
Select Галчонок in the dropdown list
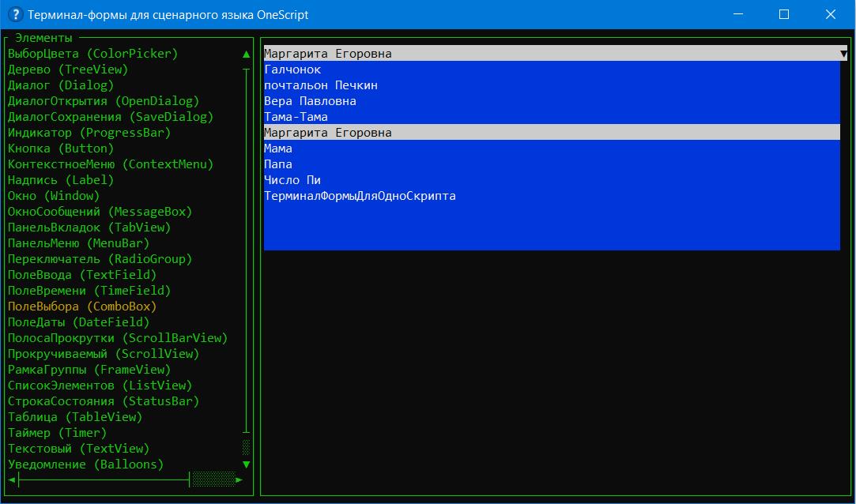(x=292, y=70)
